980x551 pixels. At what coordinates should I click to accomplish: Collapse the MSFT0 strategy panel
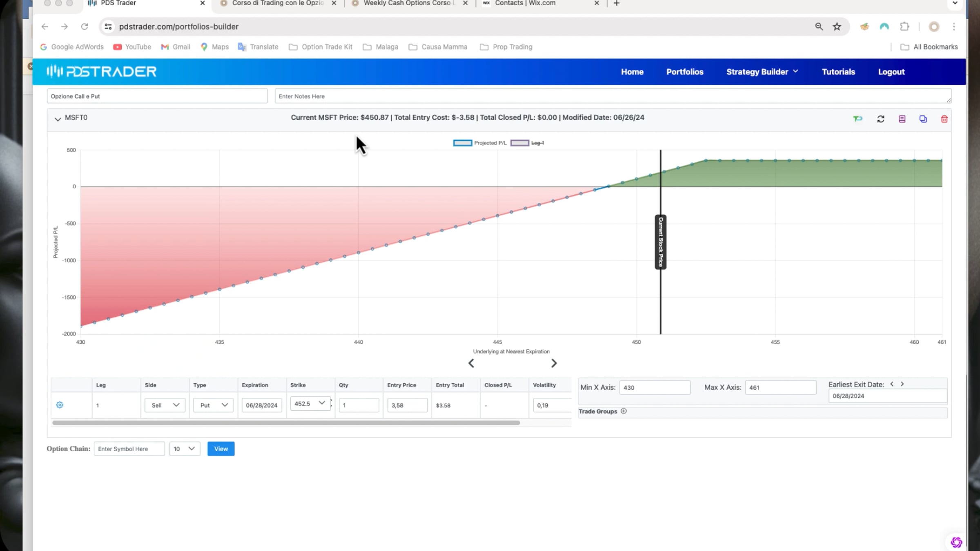tap(58, 119)
